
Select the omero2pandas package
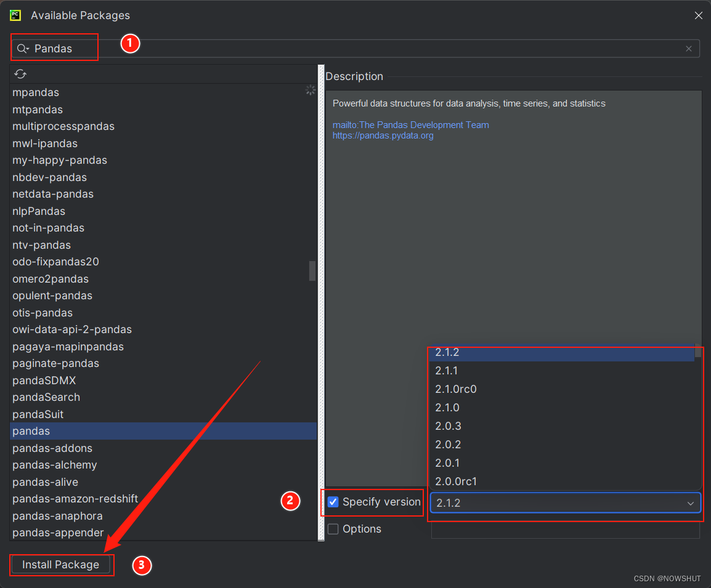tap(163, 279)
